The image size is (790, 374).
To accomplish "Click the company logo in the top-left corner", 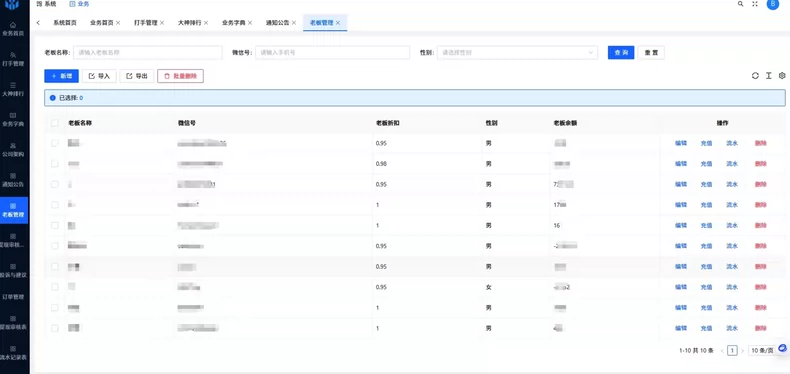I will point(12,5).
